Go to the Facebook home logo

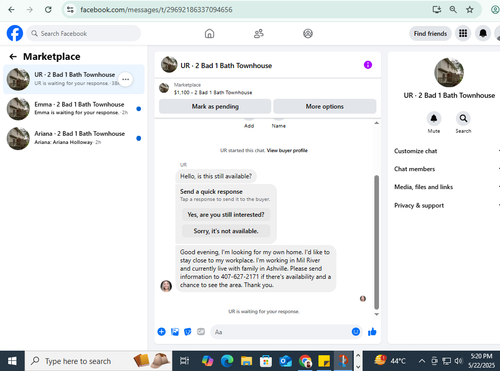[15, 33]
